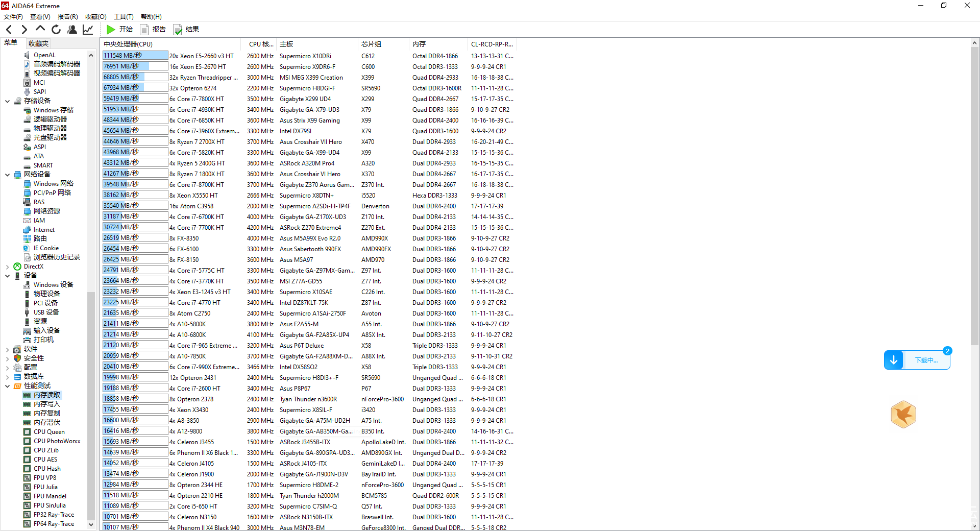Switch to the 收藏夹 tab
This screenshot has height=531, width=980.
[x=38, y=43]
